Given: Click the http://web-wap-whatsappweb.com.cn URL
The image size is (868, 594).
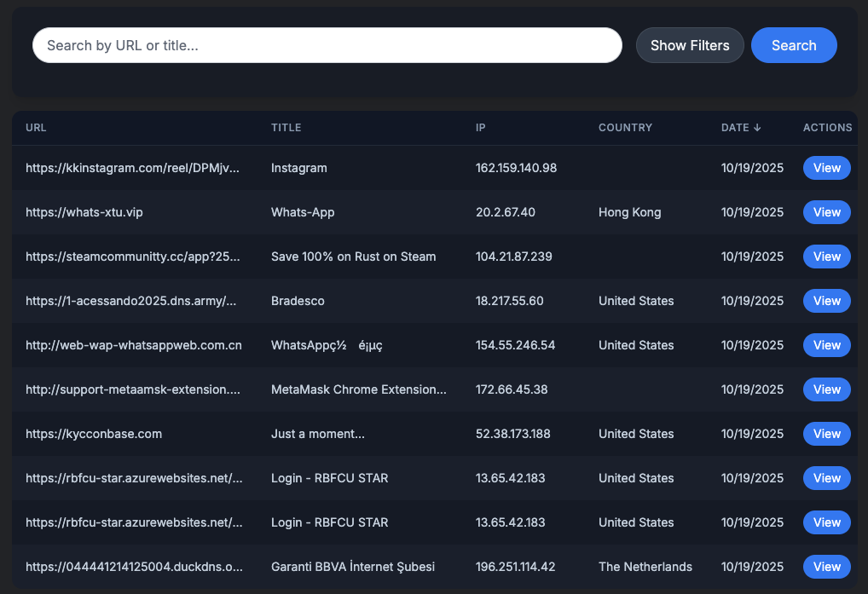Looking at the screenshot, I should pyautogui.click(x=134, y=345).
